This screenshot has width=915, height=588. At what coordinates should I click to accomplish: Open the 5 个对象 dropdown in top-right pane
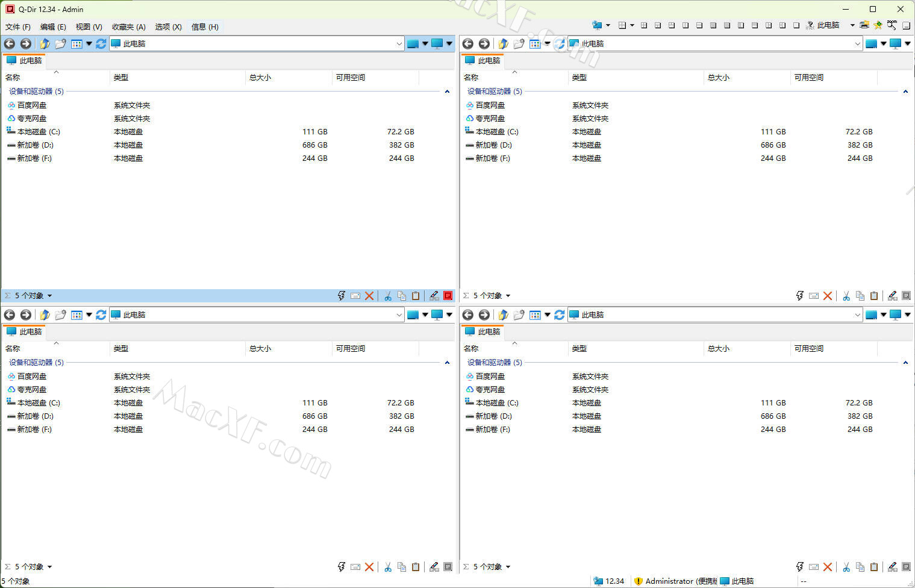tap(508, 296)
